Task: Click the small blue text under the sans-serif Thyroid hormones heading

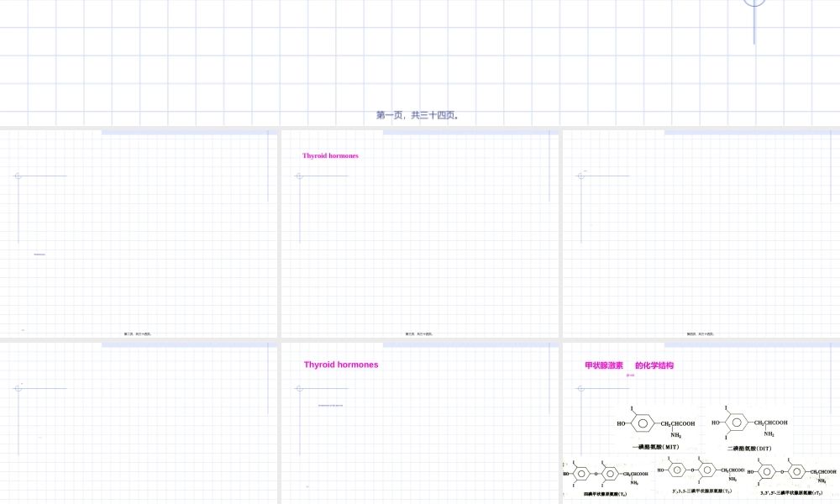Action: (x=330, y=405)
